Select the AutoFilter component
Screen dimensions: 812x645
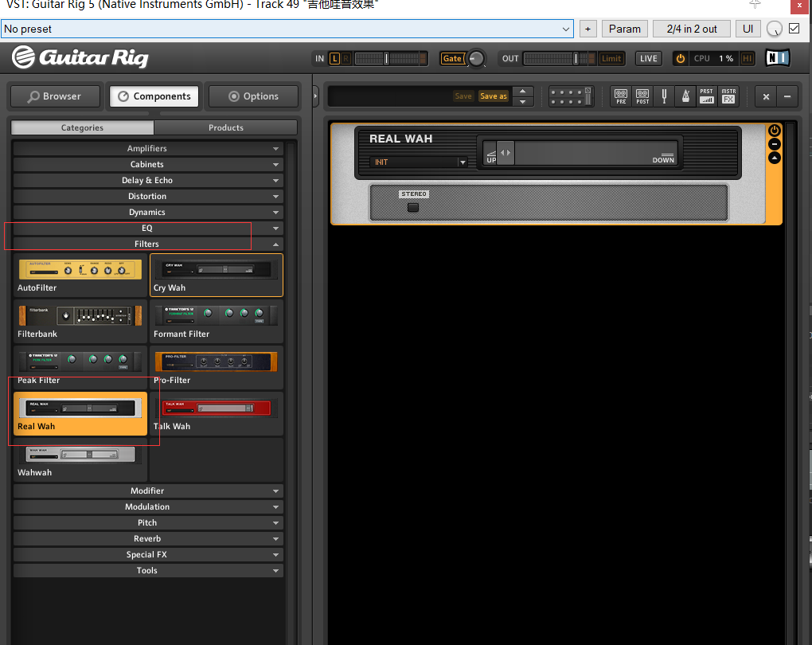click(80, 276)
